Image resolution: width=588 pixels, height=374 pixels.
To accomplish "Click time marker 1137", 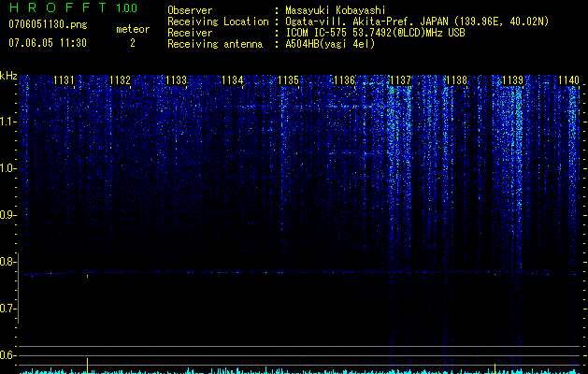I will [x=400, y=79].
